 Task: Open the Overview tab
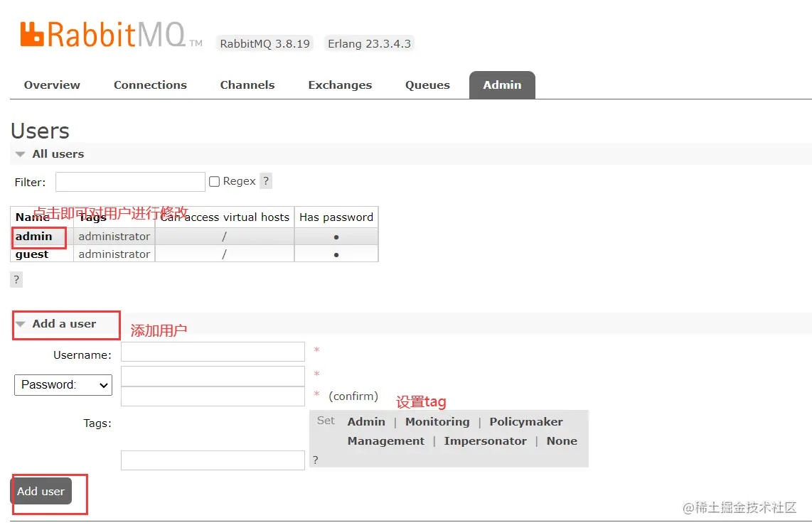tap(52, 85)
